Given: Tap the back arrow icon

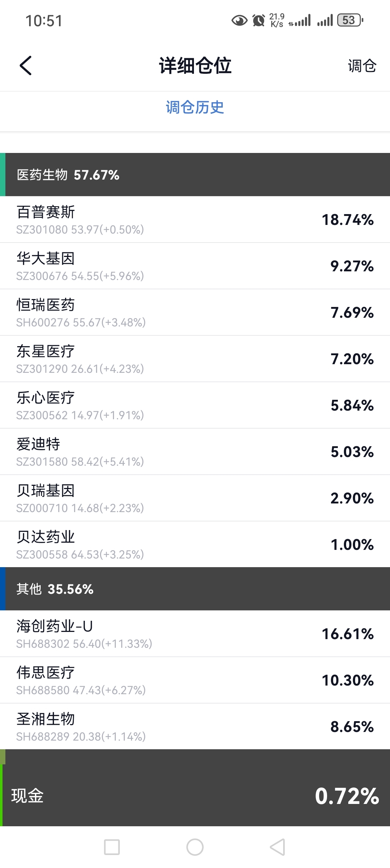Looking at the screenshot, I should 26,65.
